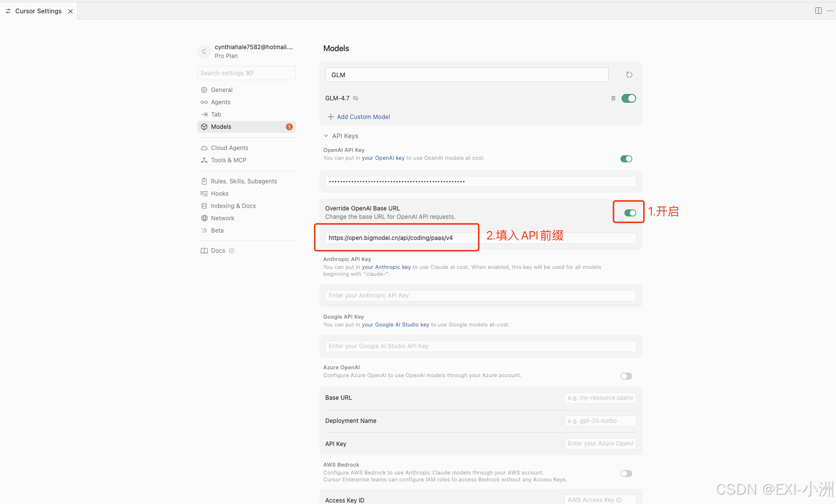
Task: Open the more actions ellipsis menu
Action: pos(830,11)
